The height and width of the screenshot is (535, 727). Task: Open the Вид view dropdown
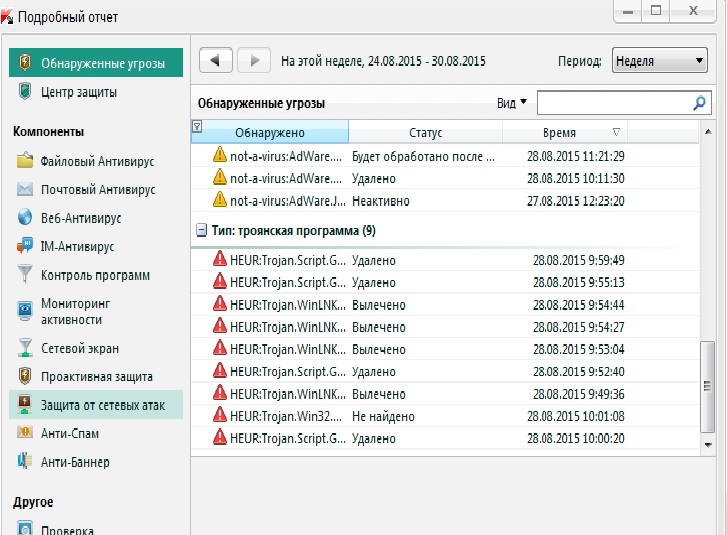(x=512, y=103)
